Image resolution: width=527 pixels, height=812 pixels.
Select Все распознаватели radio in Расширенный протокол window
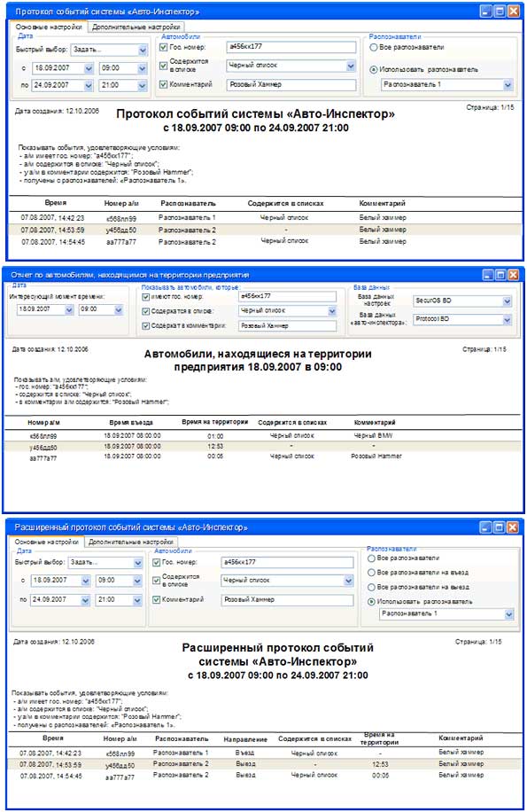371,558
